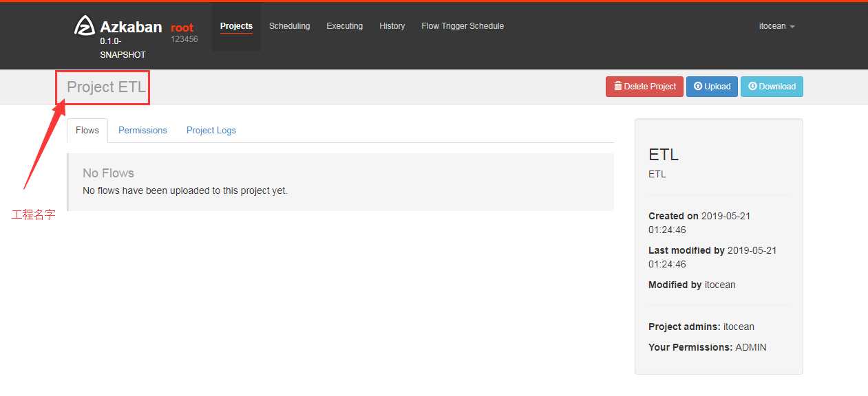Screen dimensions: 868x396
Task: Click the 123456 text under root
Action: [x=184, y=39]
